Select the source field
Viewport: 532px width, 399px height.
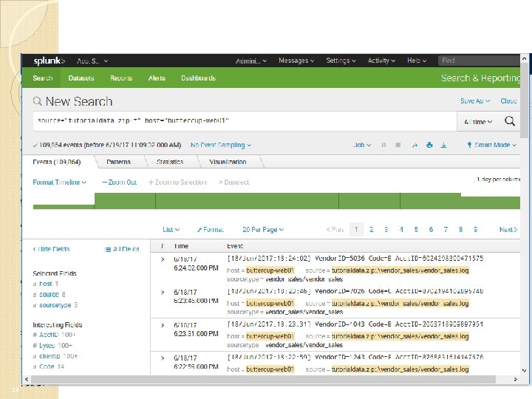49,295
